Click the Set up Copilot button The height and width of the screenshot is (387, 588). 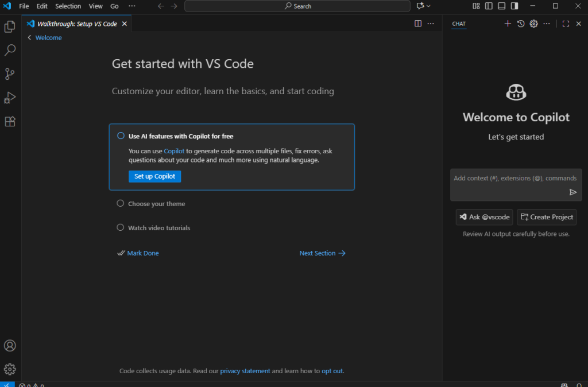[x=154, y=176]
